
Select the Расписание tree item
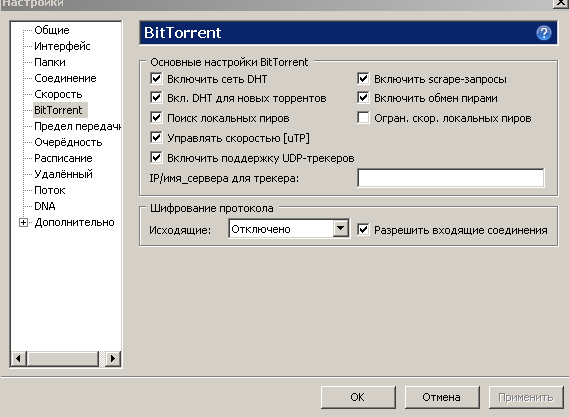pyautogui.click(x=63, y=158)
